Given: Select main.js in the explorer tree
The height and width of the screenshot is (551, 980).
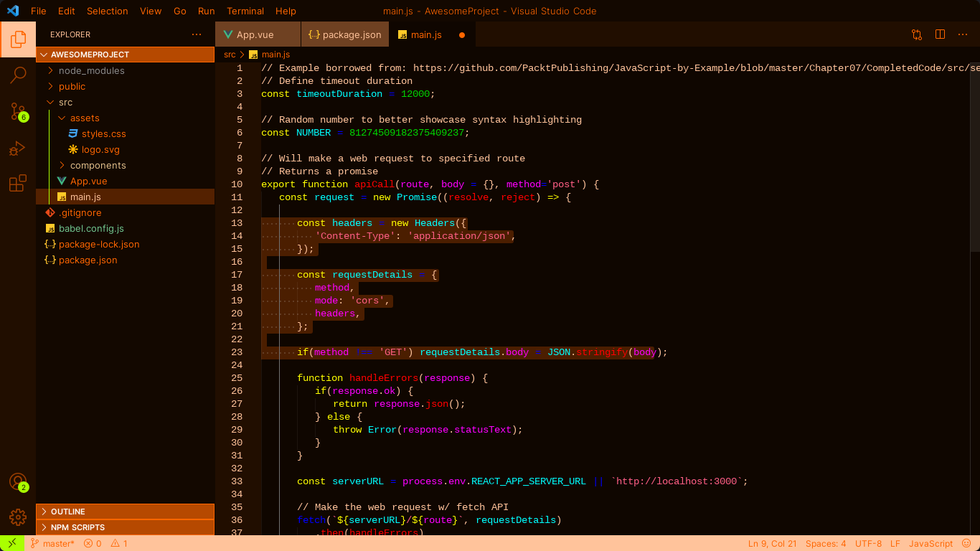Looking at the screenshot, I should click(125, 197).
